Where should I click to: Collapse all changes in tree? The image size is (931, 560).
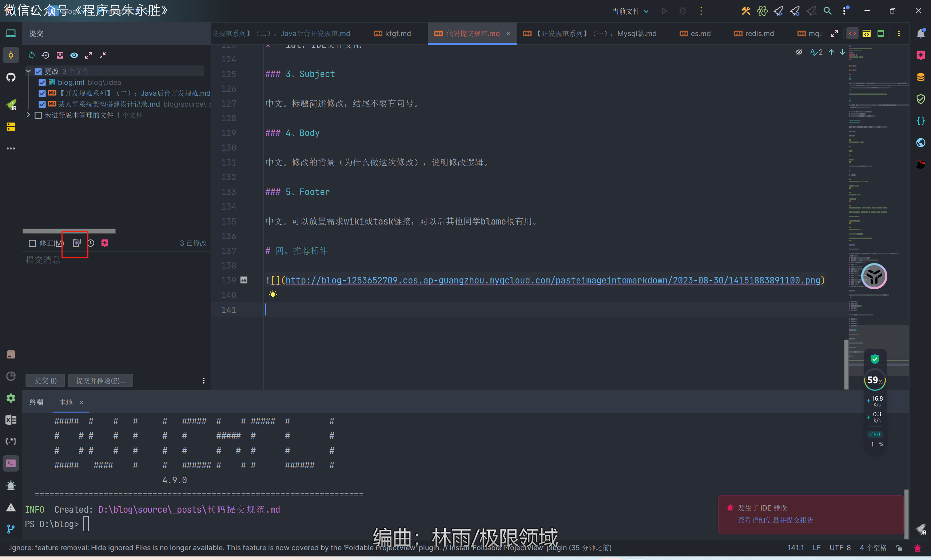click(103, 55)
